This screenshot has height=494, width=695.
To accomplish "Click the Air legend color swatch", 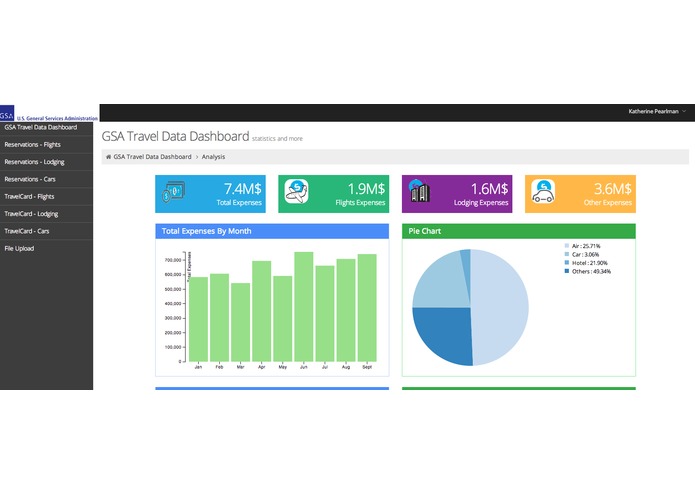I will pos(567,246).
